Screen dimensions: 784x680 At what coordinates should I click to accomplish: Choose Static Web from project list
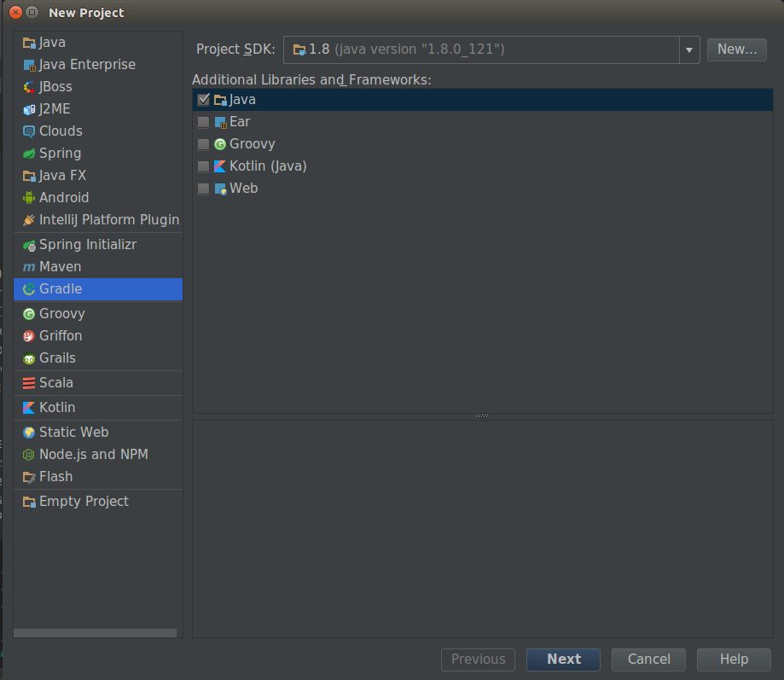73,433
